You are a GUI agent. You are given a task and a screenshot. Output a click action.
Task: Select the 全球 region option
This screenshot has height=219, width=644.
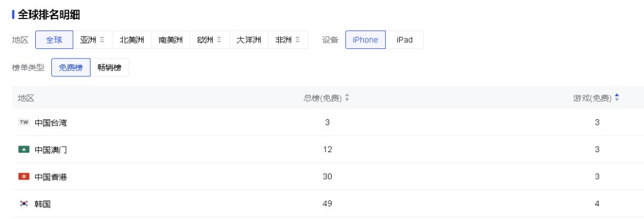pyautogui.click(x=54, y=40)
